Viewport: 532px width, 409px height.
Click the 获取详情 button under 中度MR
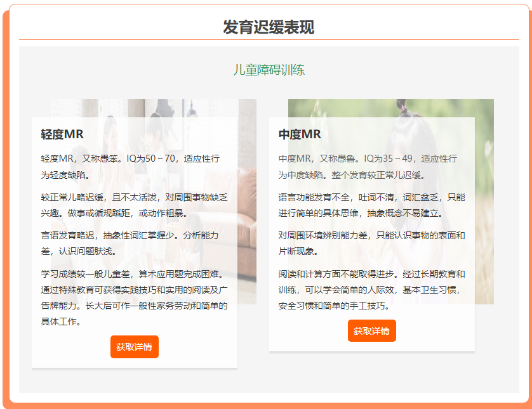[371, 330]
